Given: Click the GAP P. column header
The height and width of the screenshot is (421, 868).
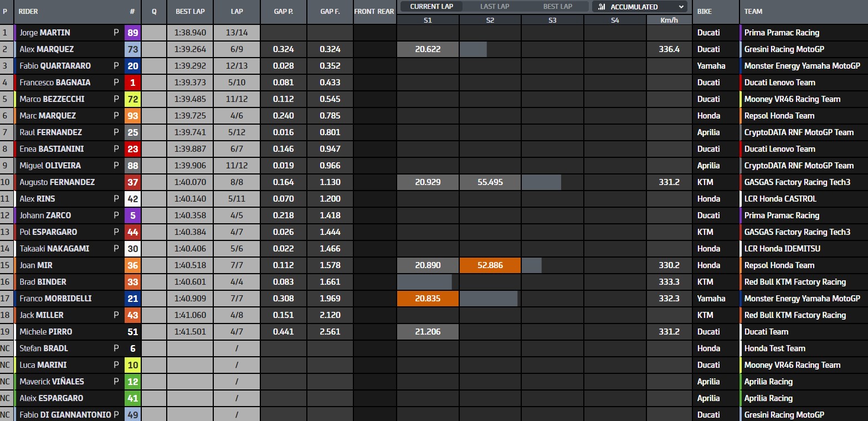Looking at the screenshot, I should [x=284, y=12].
